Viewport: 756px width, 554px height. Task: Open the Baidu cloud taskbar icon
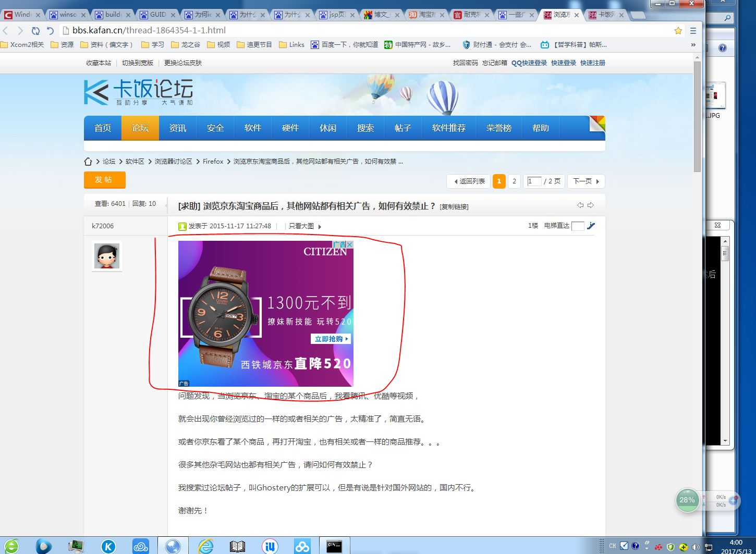pos(302,546)
